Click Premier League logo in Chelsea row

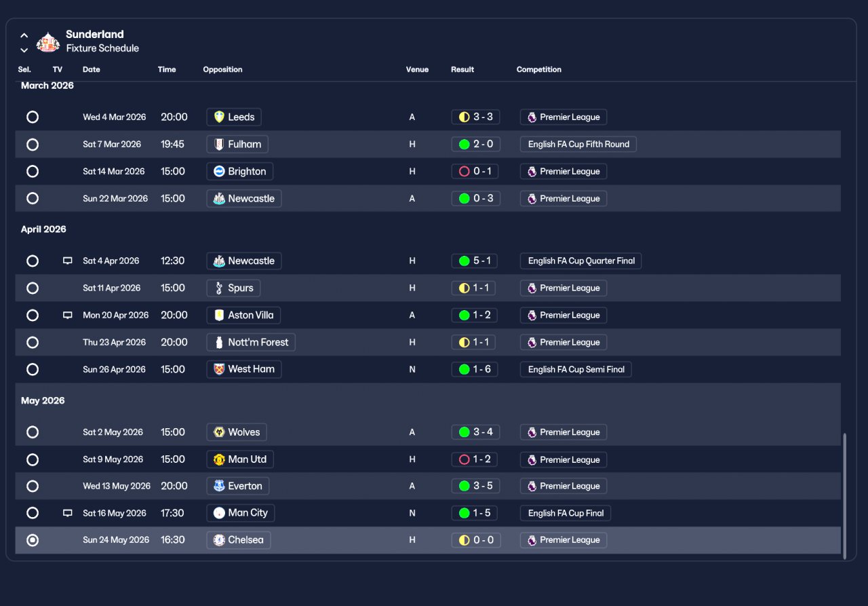point(532,540)
